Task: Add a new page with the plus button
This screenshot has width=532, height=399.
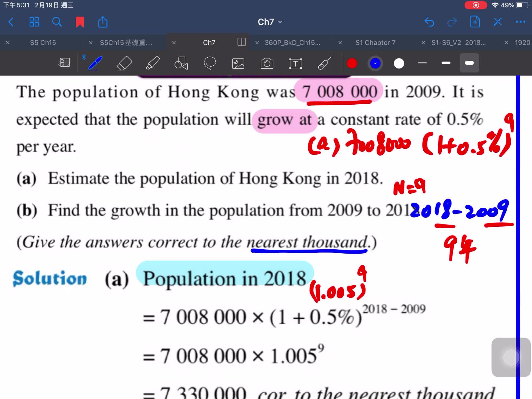Action: [x=475, y=22]
